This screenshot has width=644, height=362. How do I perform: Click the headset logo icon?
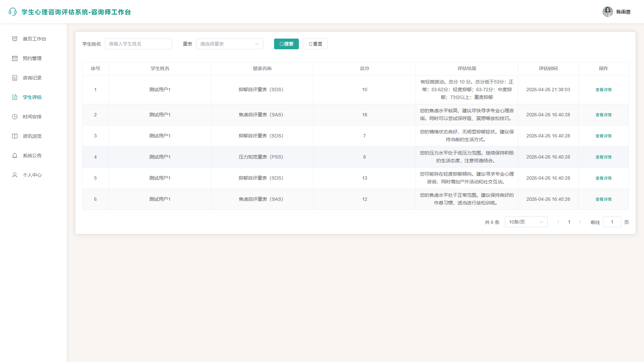(x=13, y=12)
